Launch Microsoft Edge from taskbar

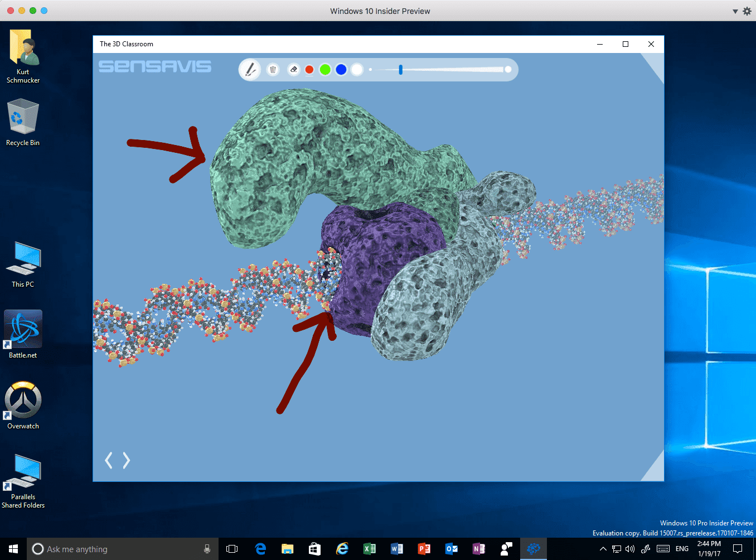pyautogui.click(x=260, y=549)
